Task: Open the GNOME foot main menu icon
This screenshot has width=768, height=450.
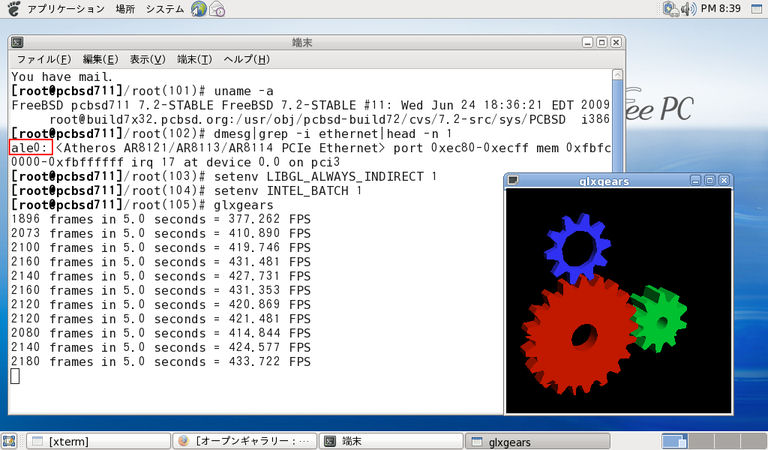Action: (x=14, y=8)
